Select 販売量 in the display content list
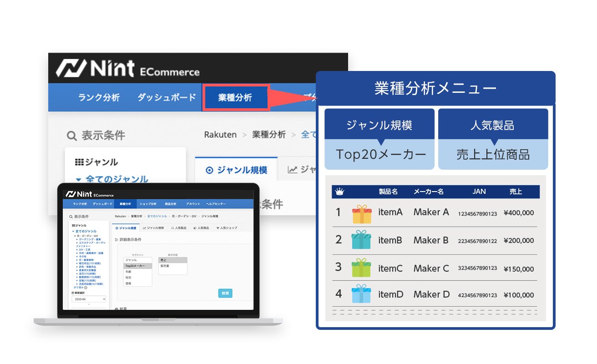The image size is (597, 364). (x=164, y=266)
